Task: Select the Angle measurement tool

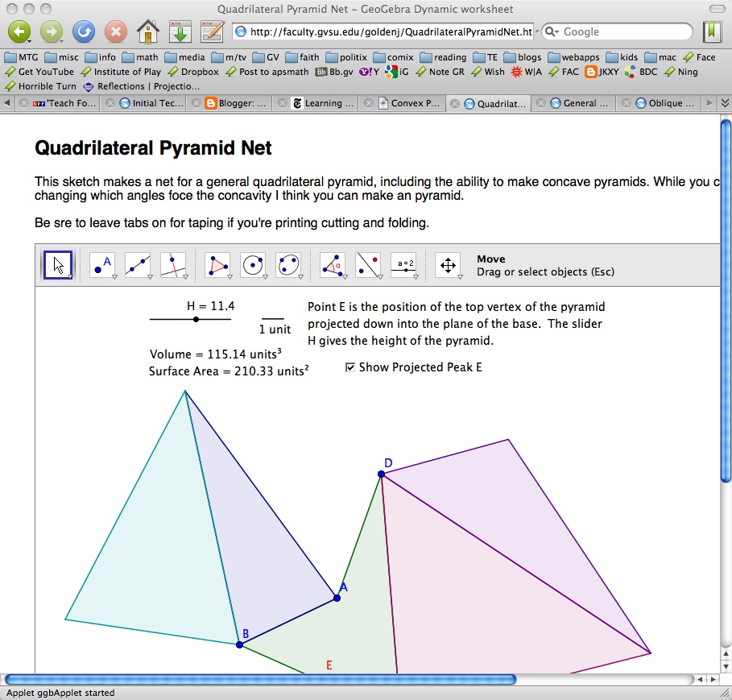Action: [332, 264]
